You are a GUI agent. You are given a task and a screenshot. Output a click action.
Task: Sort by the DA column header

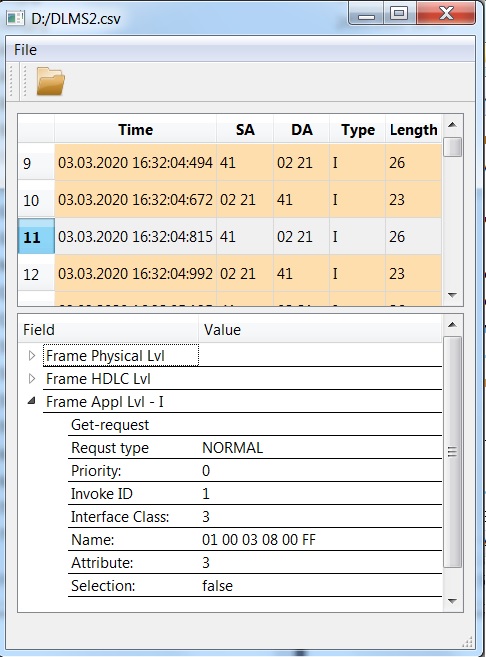302,129
